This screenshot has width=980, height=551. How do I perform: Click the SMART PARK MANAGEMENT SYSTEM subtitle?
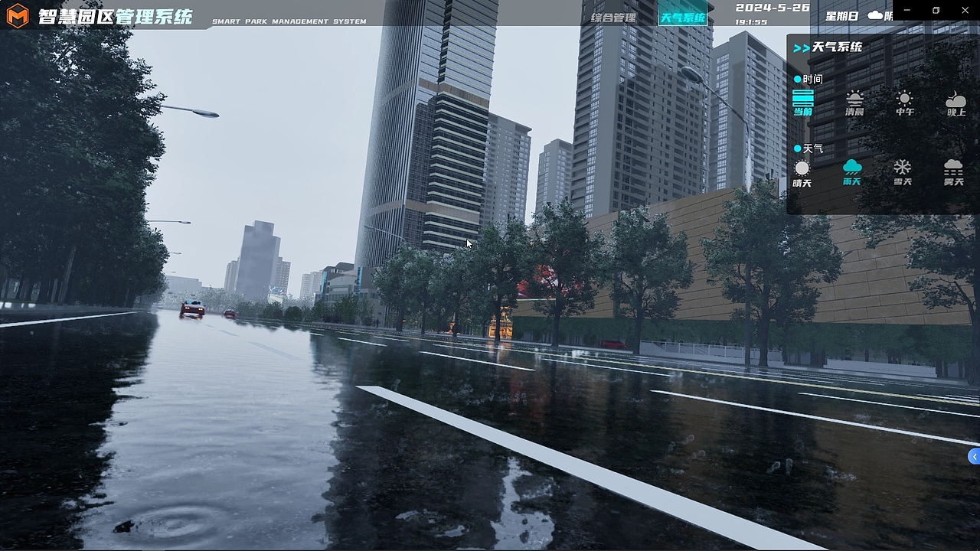click(289, 21)
